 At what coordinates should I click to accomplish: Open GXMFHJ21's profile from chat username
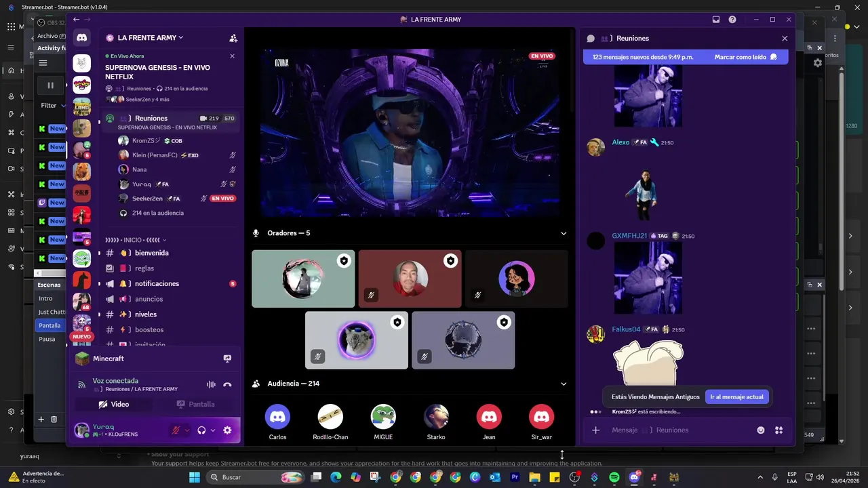pyautogui.click(x=629, y=236)
